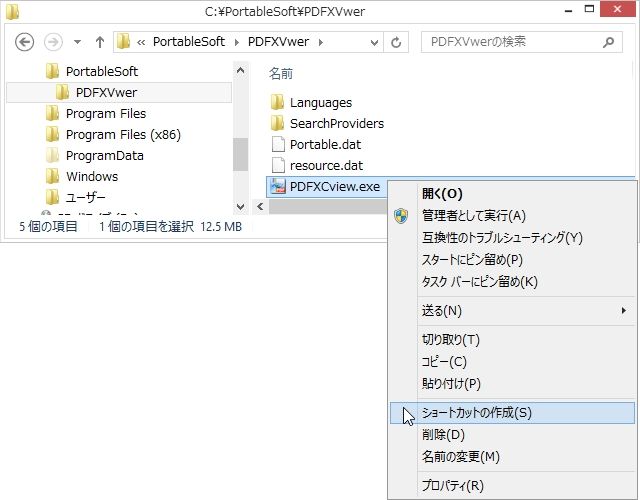Screen dimensions: 640x500
Task: Click the PortableSoft tree folder icon
Action: (52, 71)
